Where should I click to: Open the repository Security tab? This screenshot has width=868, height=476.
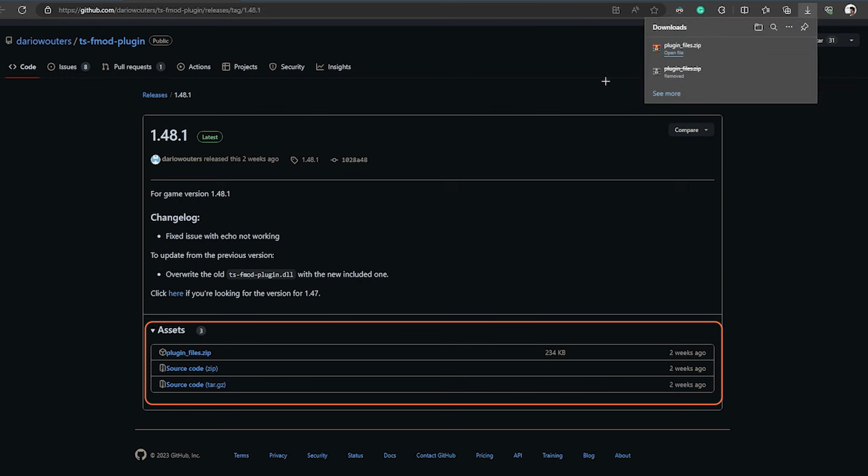pyautogui.click(x=287, y=66)
